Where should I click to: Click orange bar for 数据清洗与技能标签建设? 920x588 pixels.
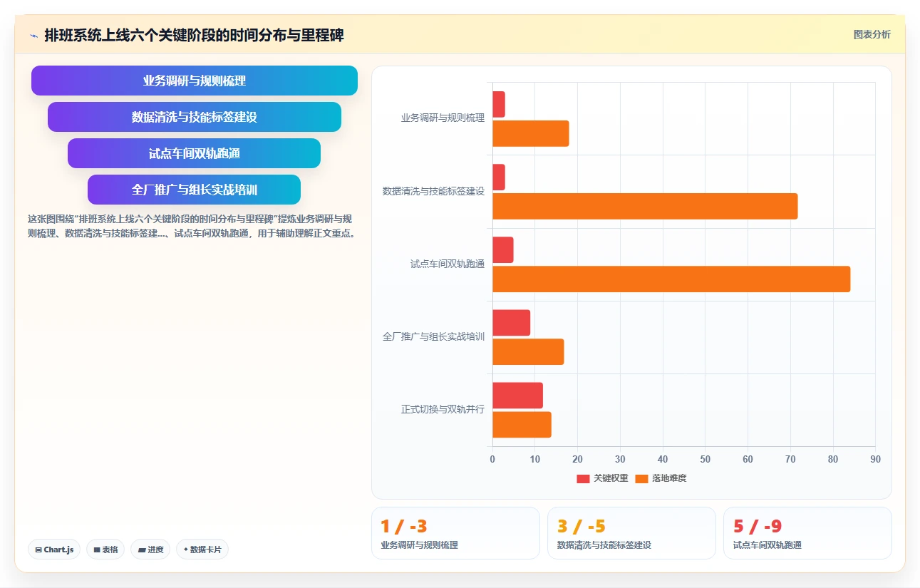[x=645, y=206]
